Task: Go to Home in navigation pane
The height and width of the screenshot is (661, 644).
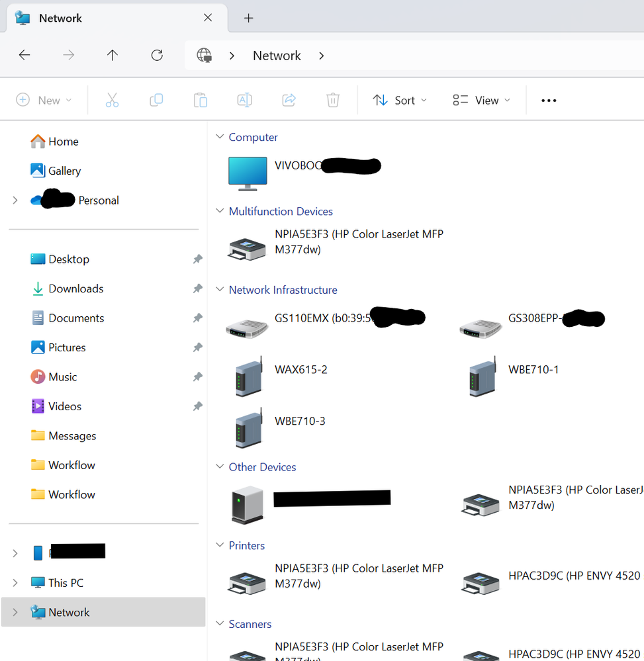Action: tap(63, 142)
